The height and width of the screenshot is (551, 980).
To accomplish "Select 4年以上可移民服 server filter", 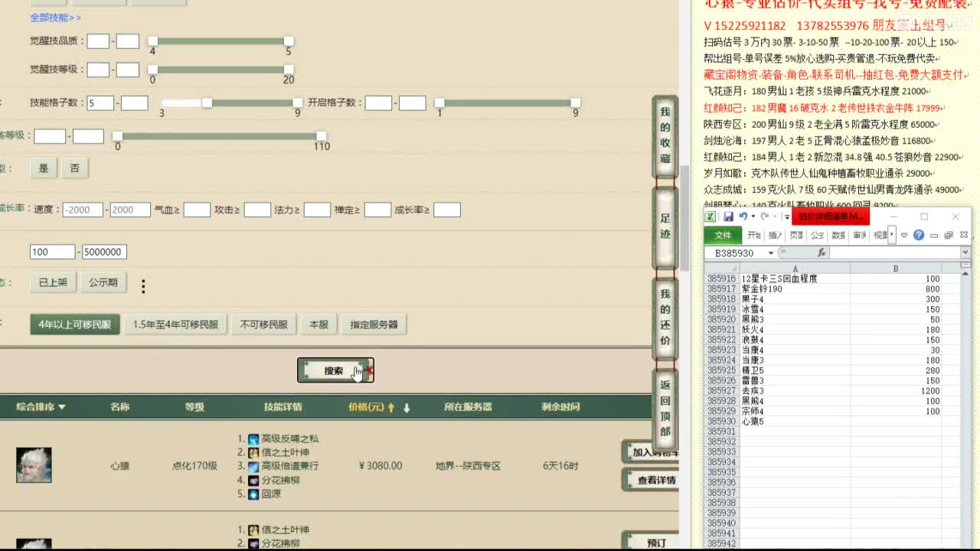I will [x=75, y=324].
